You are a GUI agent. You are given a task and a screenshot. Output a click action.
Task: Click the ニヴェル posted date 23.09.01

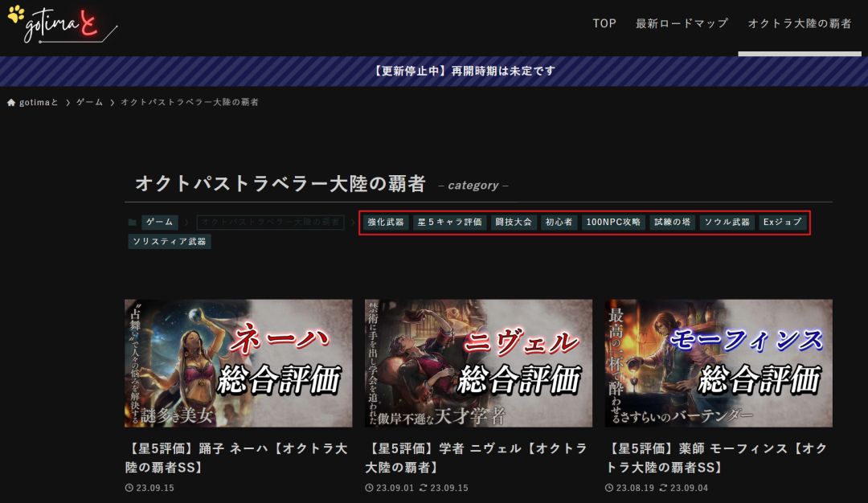coord(395,488)
